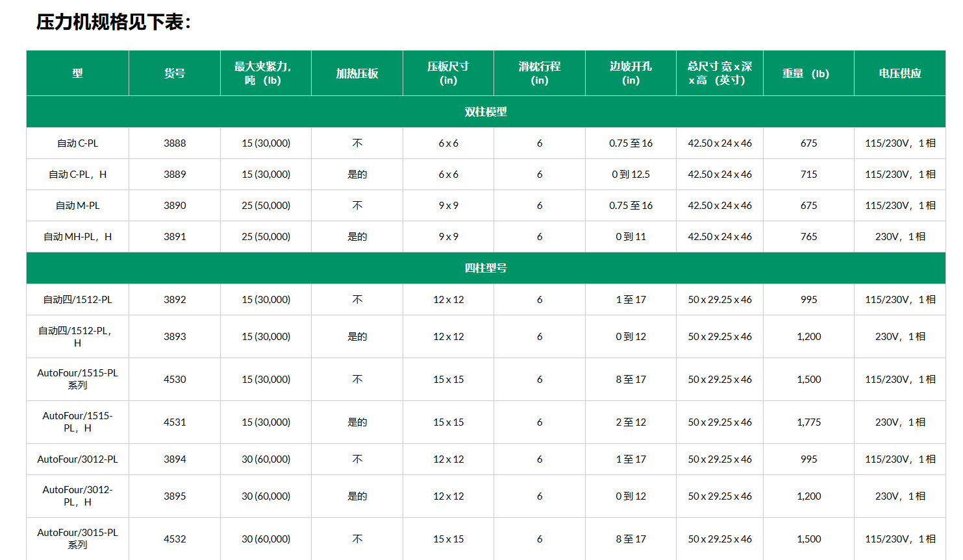The width and height of the screenshot is (963, 560).
Task: Click item number 3894
Action: coord(175,459)
